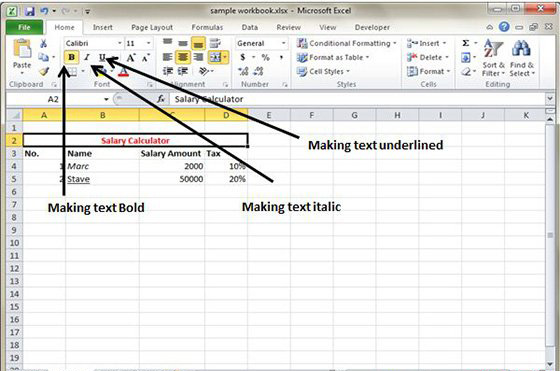Select column E header
The width and height of the screenshot is (560, 371).
(269, 115)
